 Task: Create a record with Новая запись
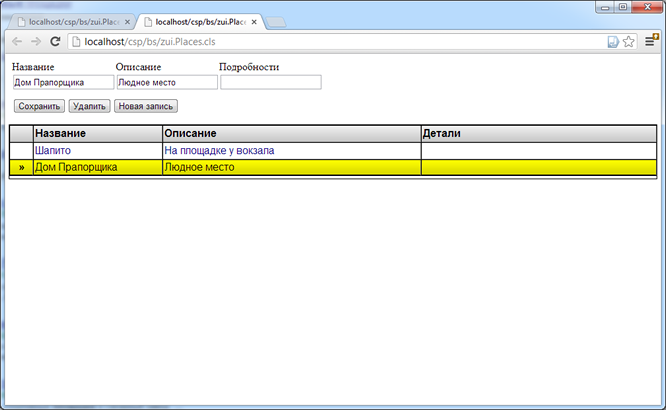[x=146, y=106]
